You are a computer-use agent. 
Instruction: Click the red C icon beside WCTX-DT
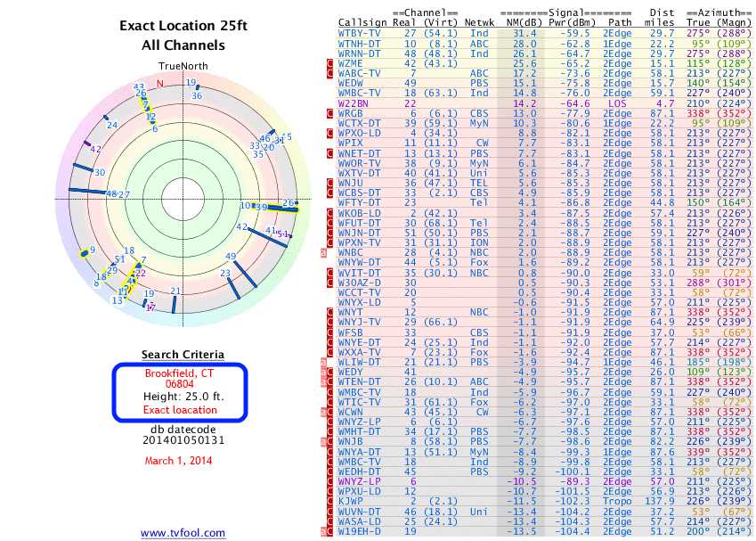331,123
